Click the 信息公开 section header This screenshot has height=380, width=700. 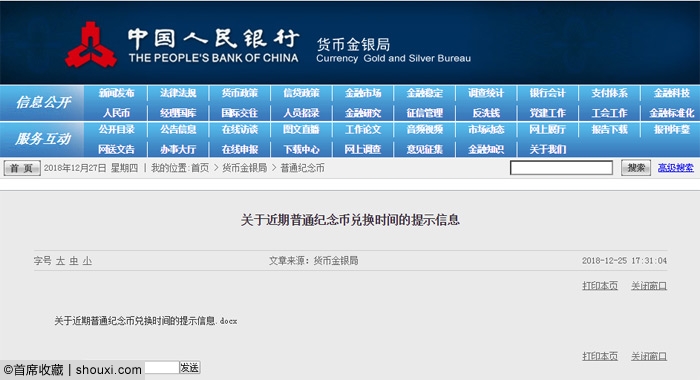(x=43, y=103)
